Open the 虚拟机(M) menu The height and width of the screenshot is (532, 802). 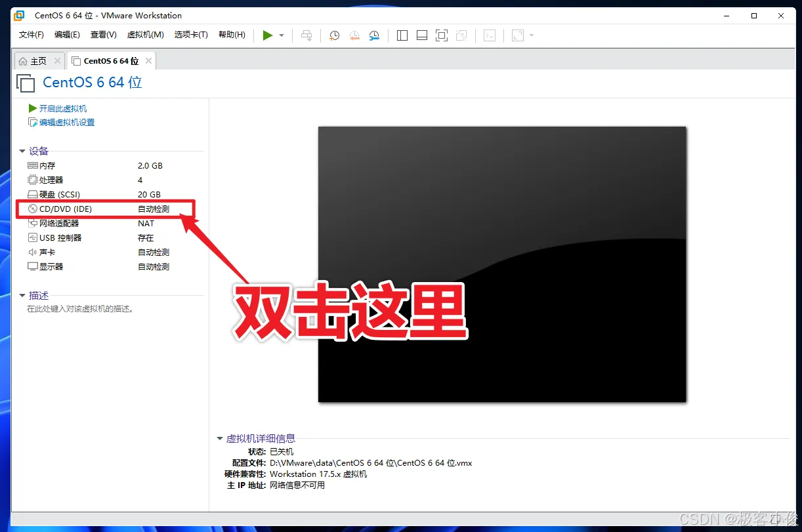click(145, 35)
